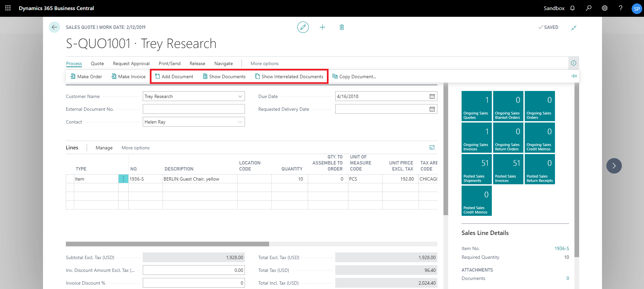The height and width of the screenshot is (289, 644).
Task: Click the External Document No. field
Action: pos(194,109)
